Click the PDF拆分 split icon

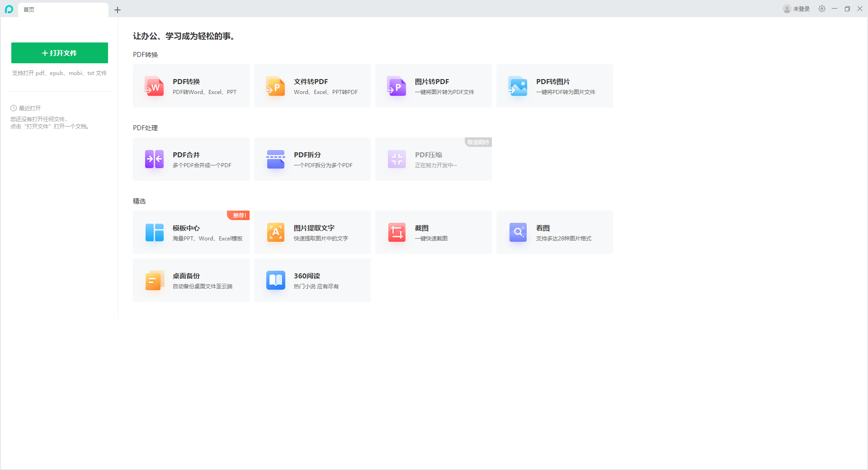pos(275,159)
